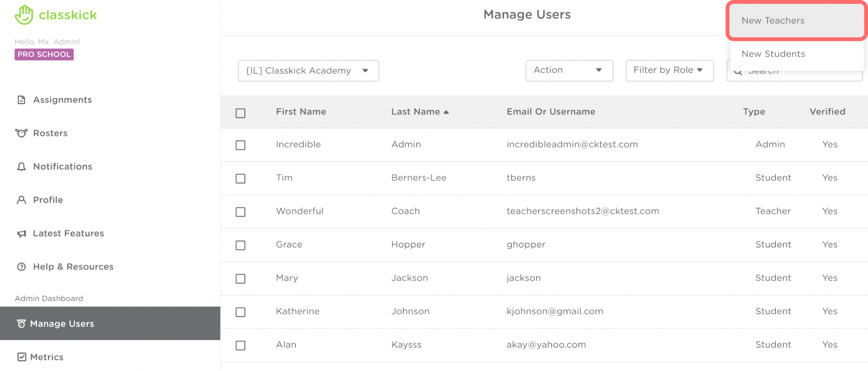
Task: Choose New Students from the menu
Action: click(773, 54)
